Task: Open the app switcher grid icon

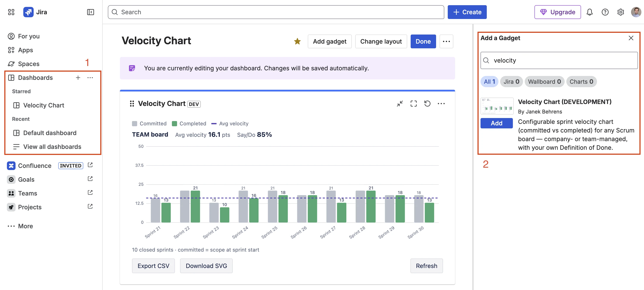Action: tap(11, 12)
